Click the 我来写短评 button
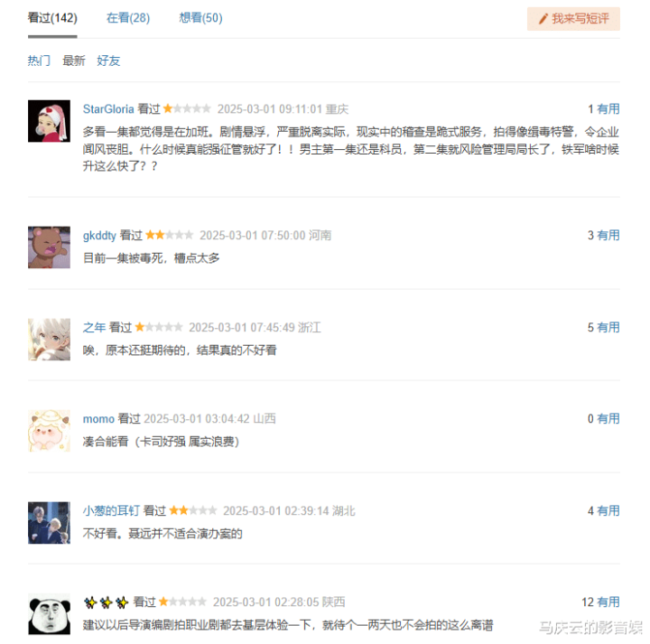Screen dimensions: 650x644 573,19
